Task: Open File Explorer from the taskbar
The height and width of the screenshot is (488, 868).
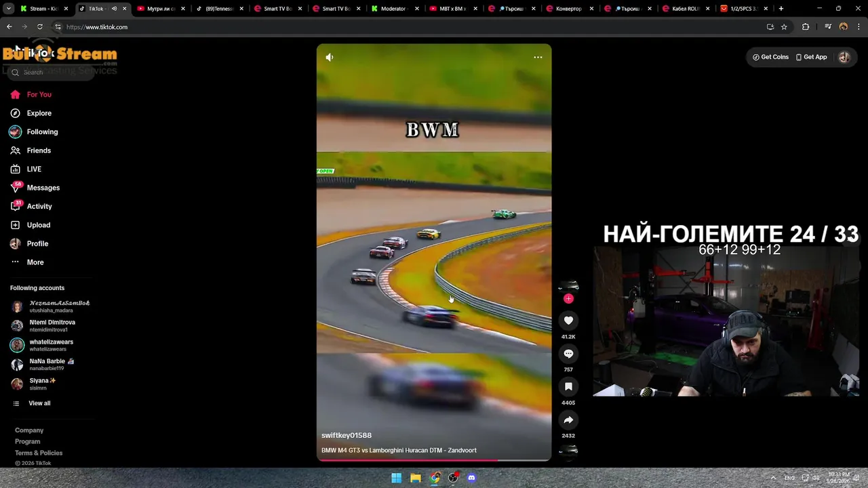Action: (415, 478)
